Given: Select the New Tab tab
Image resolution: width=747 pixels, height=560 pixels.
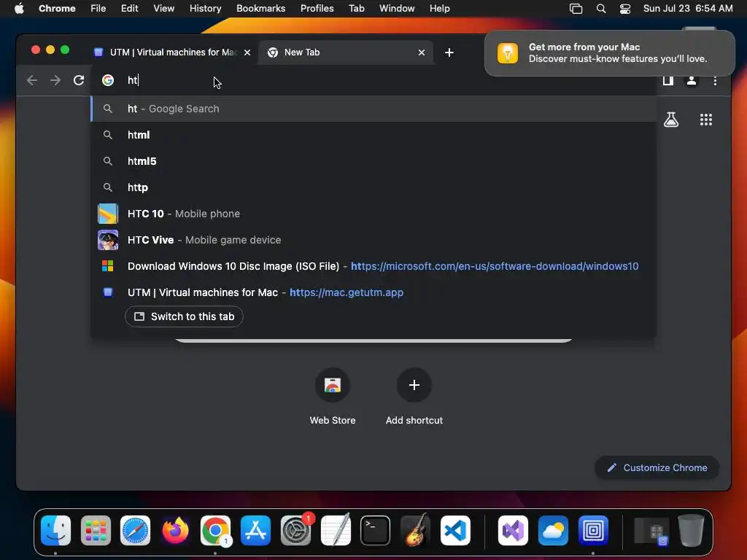Looking at the screenshot, I should point(345,52).
